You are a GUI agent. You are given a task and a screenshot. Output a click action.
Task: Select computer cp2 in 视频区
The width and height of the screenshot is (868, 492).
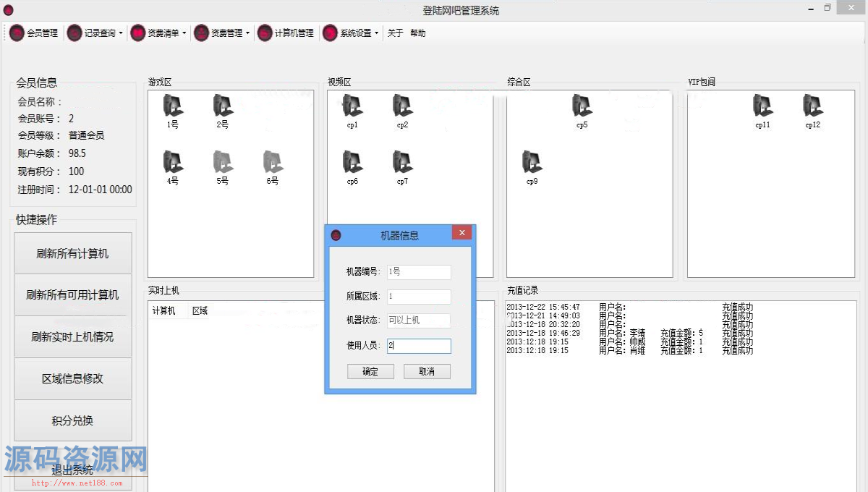pos(402,106)
